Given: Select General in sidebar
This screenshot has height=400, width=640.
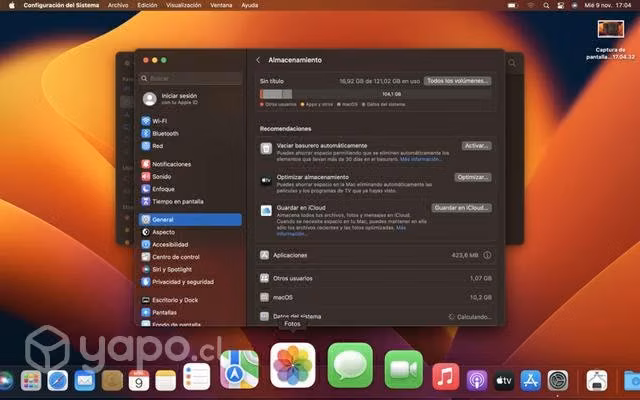Looking at the screenshot, I should (x=191, y=220).
